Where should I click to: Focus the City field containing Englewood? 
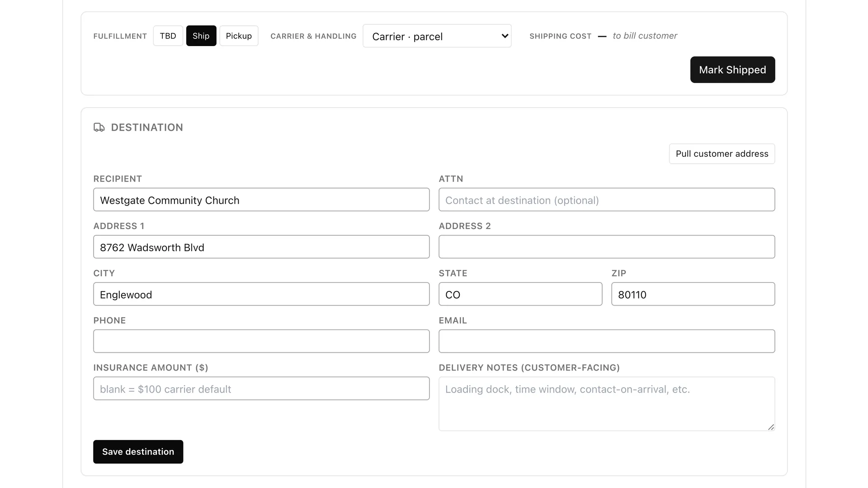click(261, 294)
